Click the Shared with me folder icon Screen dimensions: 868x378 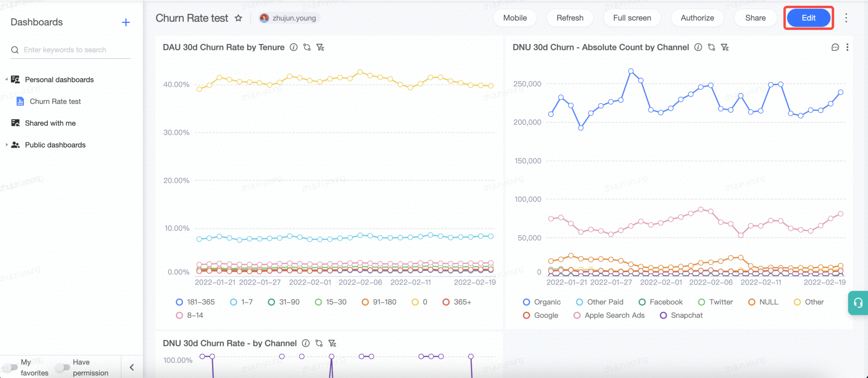pos(15,123)
